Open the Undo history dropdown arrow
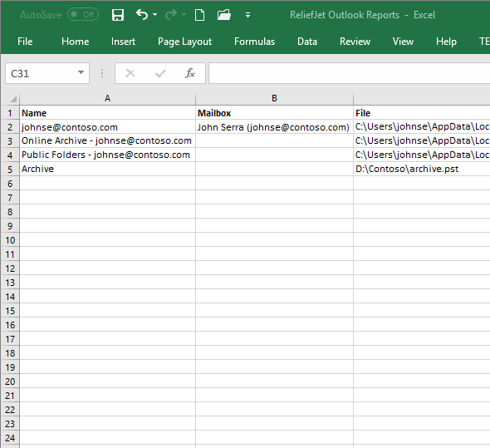The image size is (490, 448). [154, 15]
